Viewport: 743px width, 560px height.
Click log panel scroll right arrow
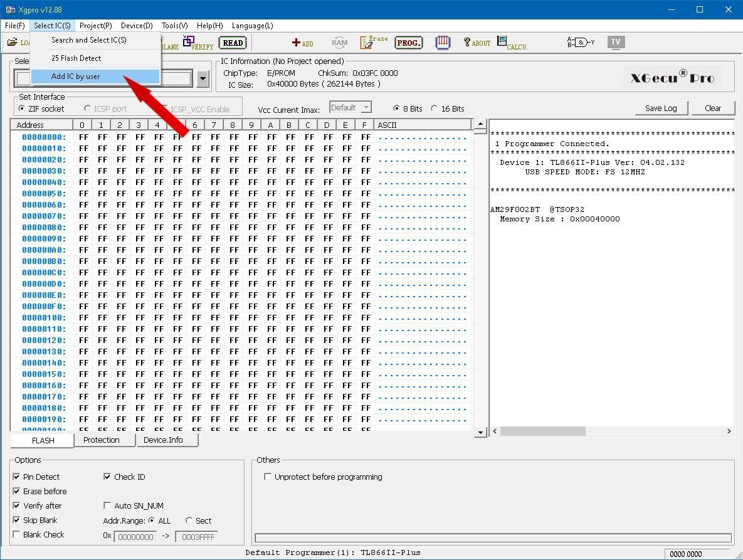729,431
